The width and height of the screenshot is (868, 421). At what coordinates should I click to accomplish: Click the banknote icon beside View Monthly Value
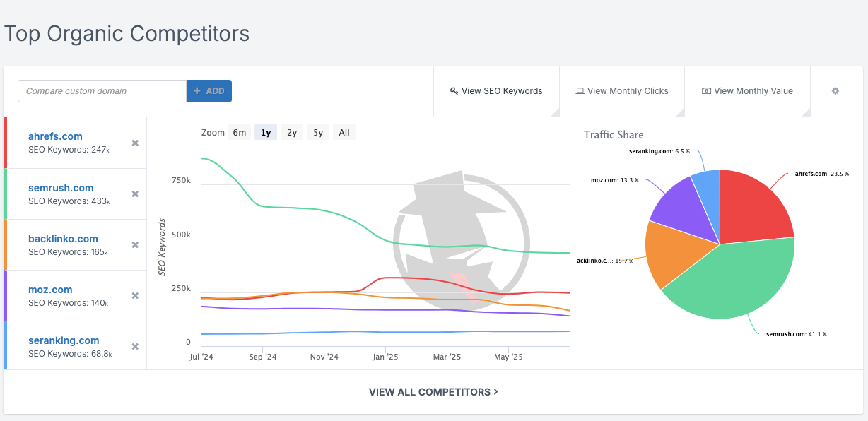click(x=705, y=90)
